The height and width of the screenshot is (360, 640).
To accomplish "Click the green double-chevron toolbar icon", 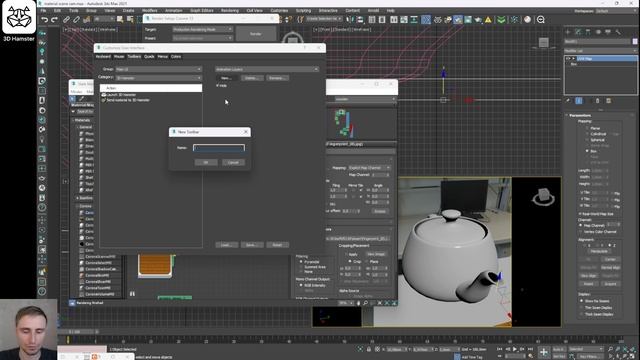I will [501, 19].
